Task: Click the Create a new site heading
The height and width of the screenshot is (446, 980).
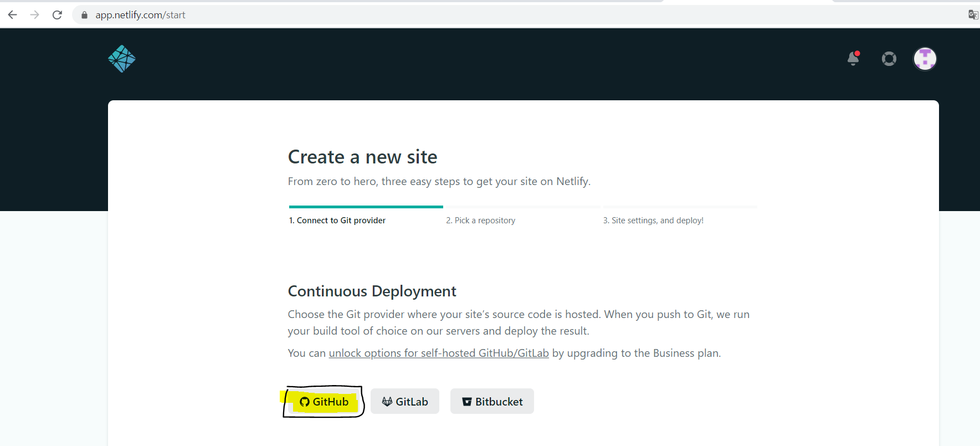Action: [x=363, y=157]
